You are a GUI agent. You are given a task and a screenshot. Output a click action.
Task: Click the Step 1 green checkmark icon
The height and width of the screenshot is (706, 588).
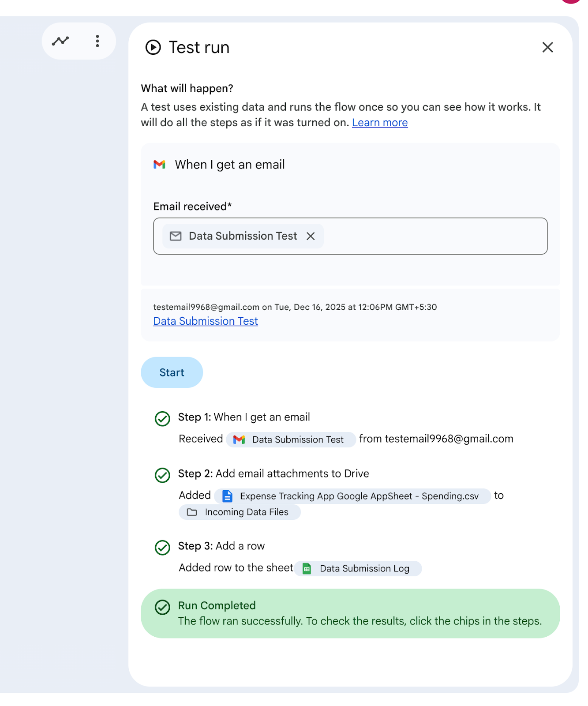click(162, 418)
